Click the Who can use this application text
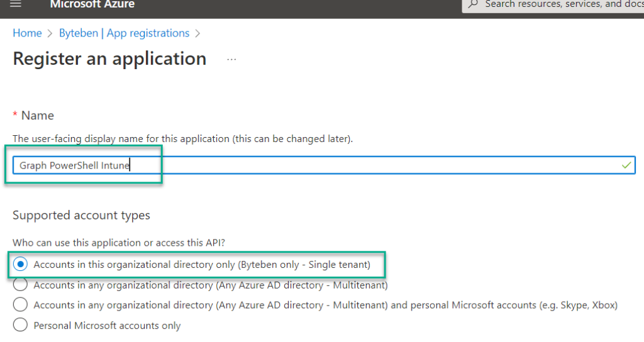This screenshot has height=342, width=644. [x=119, y=243]
